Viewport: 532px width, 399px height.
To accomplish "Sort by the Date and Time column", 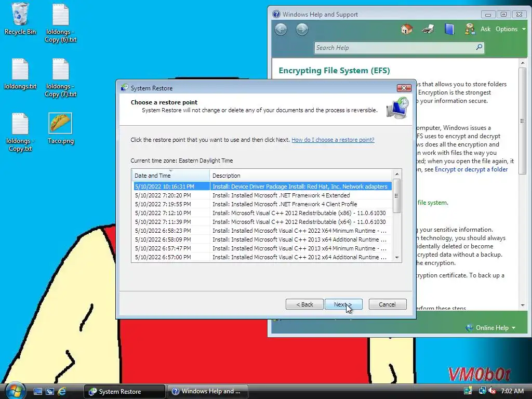I will pyautogui.click(x=170, y=176).
